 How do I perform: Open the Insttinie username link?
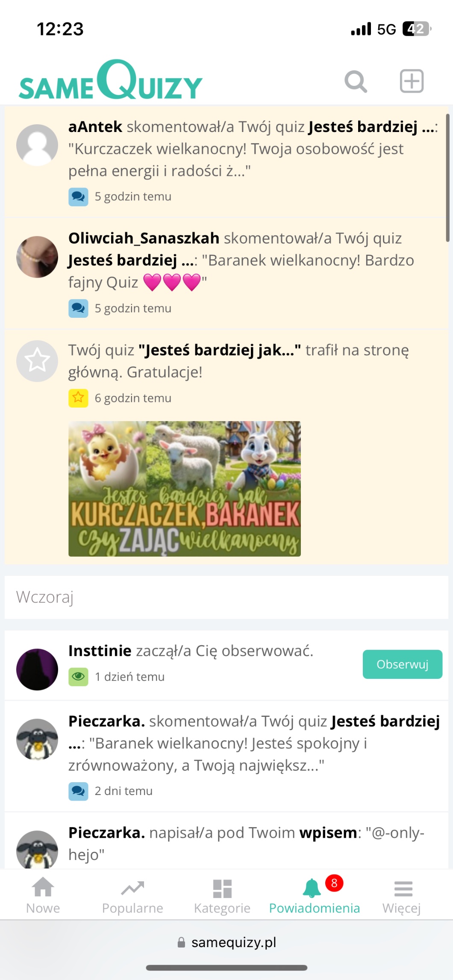coord(100,651)
